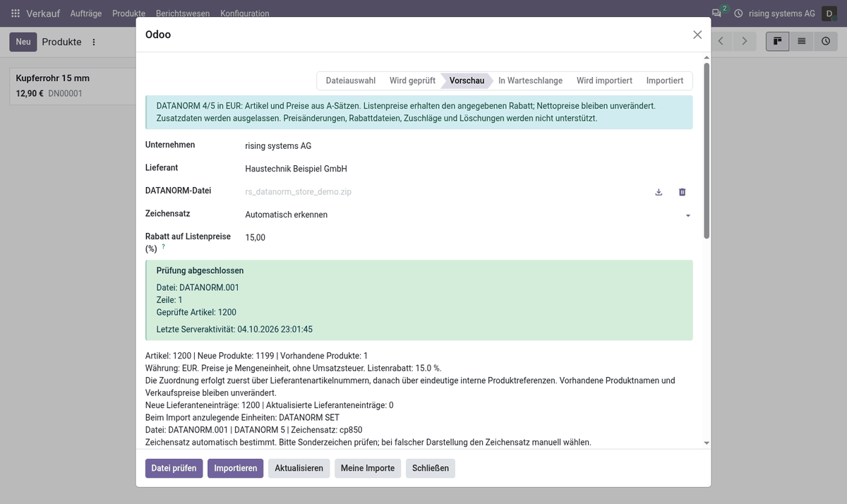Close the Odoo dialog with X
The image size is (847, 504).
pos(697,35)
